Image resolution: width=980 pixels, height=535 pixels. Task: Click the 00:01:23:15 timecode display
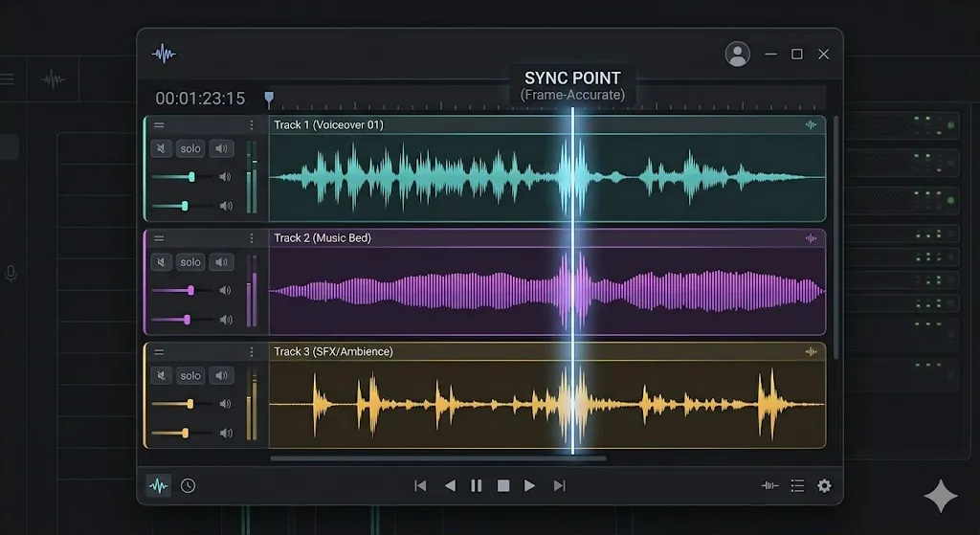pyautogui.click(x=200, y=99)
